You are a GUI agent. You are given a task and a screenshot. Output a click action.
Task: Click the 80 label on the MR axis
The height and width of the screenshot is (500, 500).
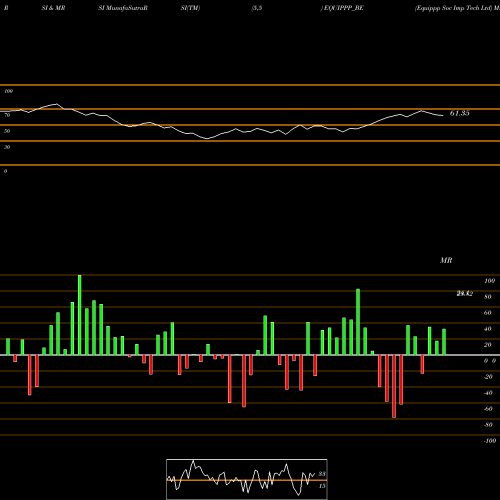(x=488, y=297)
